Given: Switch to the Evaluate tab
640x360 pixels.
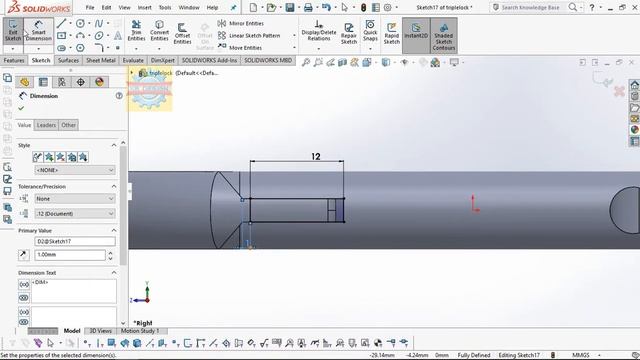Looking at the screenshot, I should click(133, 60).
